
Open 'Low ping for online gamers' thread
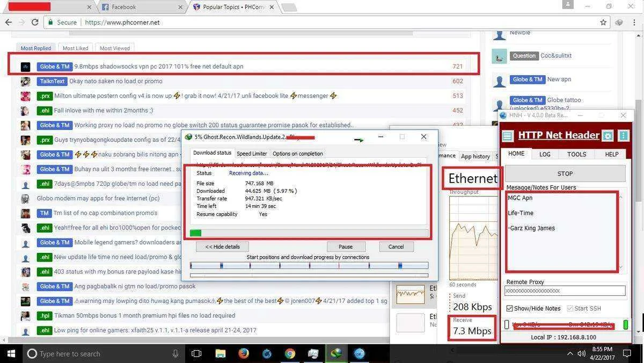coord(155,330)
